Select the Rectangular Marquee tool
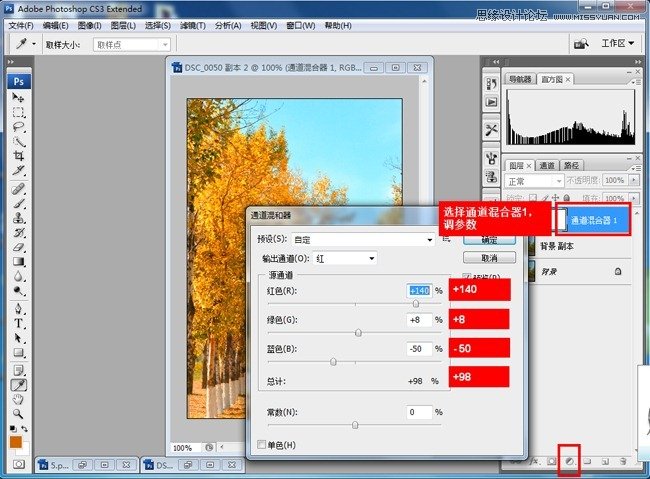This screenshot has width=650, height=479. coord(18,112)
